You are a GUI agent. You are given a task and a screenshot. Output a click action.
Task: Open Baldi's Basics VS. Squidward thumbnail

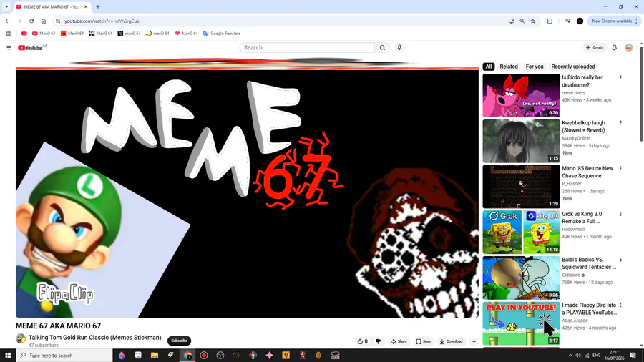[521, 278]
